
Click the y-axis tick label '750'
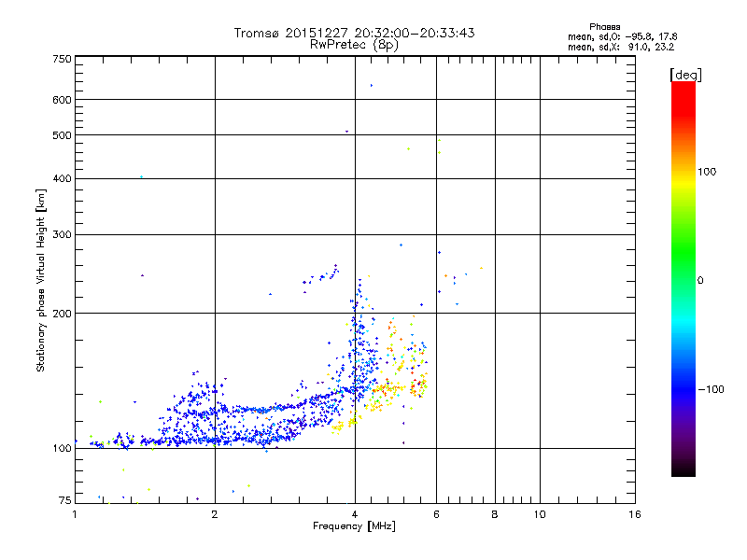[x=62, y=59]
